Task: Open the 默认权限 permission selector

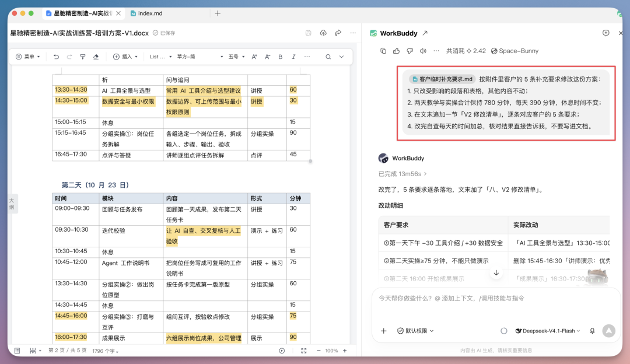Action: tap(415, 331)
